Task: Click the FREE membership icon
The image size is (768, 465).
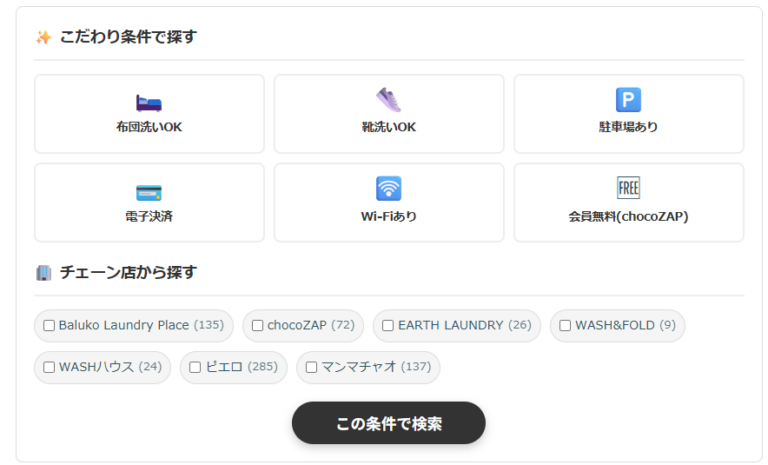Action: tap(628, 189)
